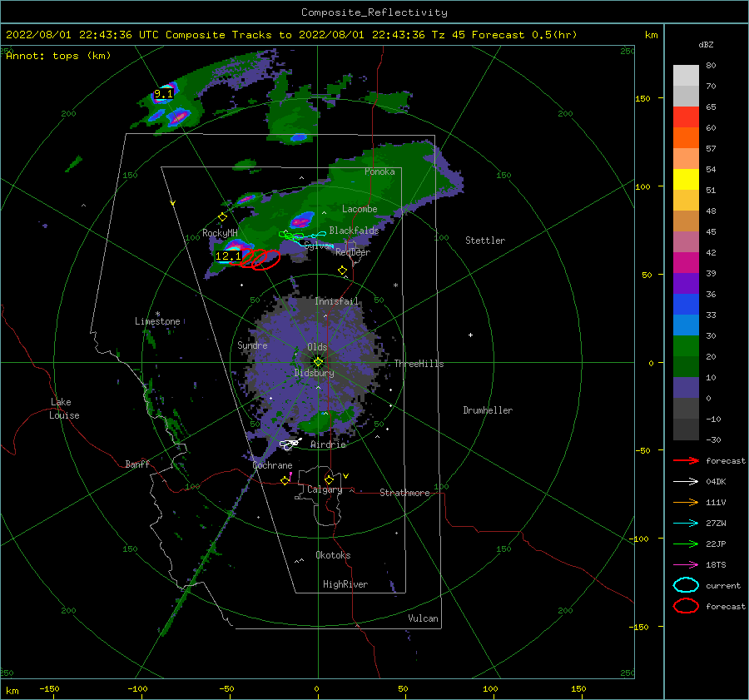Screen dimensions: 749x700
Task: Click the 04DK legend label
Action: click(716, 482)
